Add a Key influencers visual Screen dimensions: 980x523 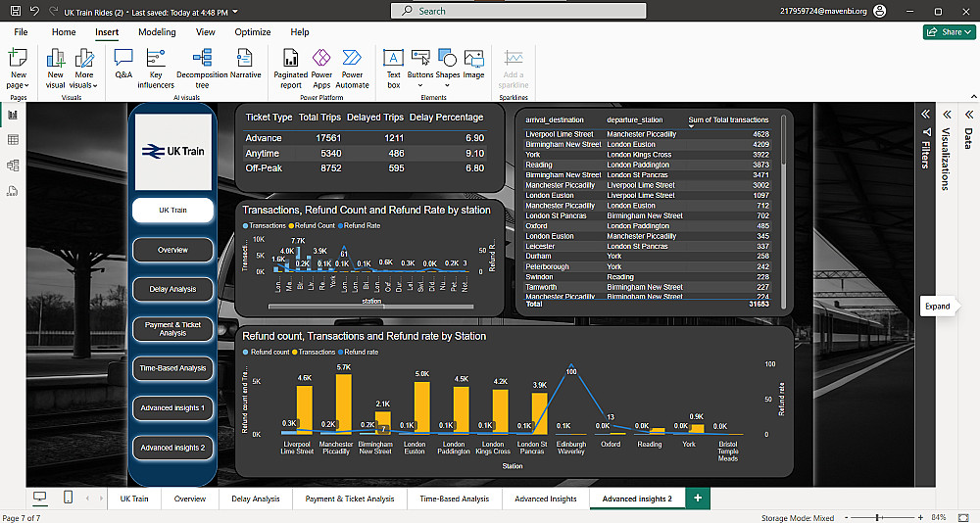(x=156, y=63)
